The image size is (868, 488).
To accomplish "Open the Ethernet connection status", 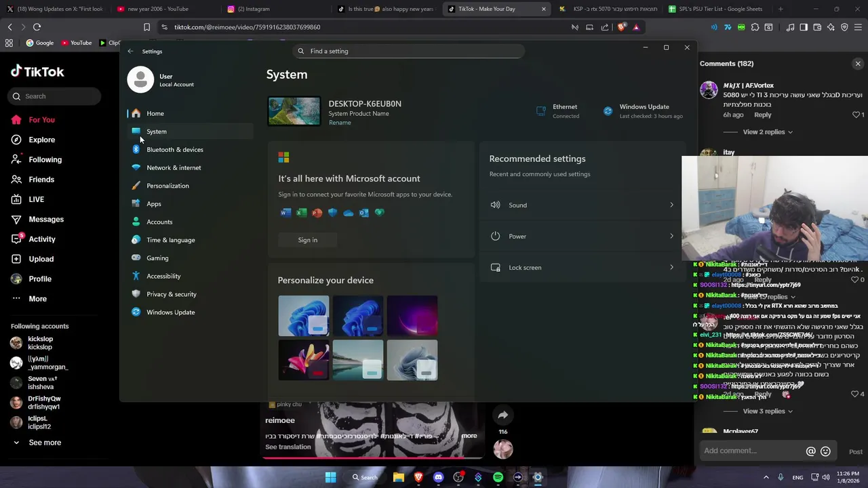I will 557,111.
